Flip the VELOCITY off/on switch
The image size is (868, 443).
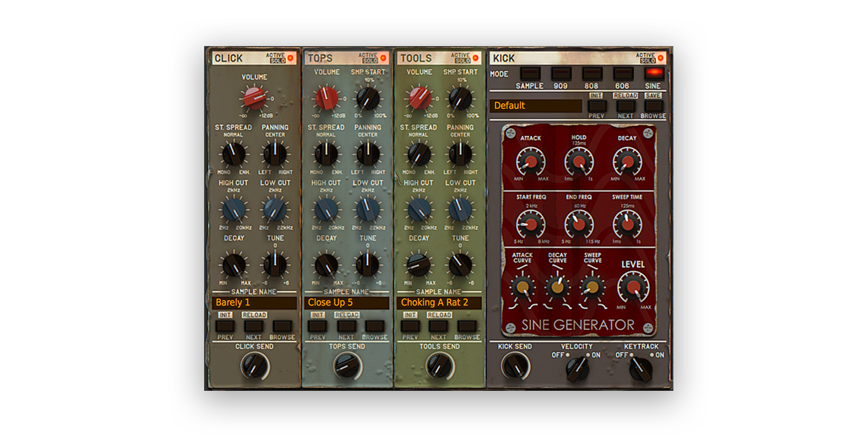[x=577, y=368]
